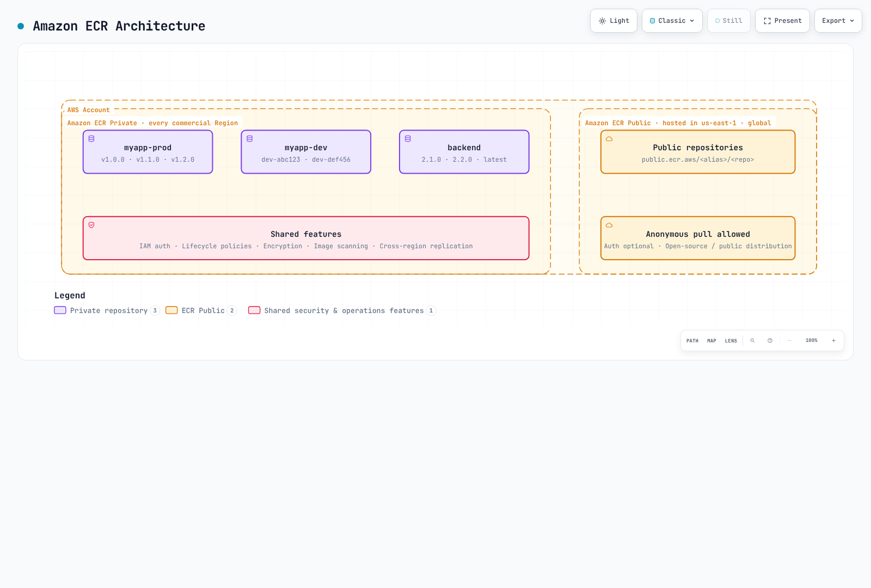The width and height of the screenshot is (871, 588).
Task: Click the shield icon on Shared features
Action: (91, 225)
